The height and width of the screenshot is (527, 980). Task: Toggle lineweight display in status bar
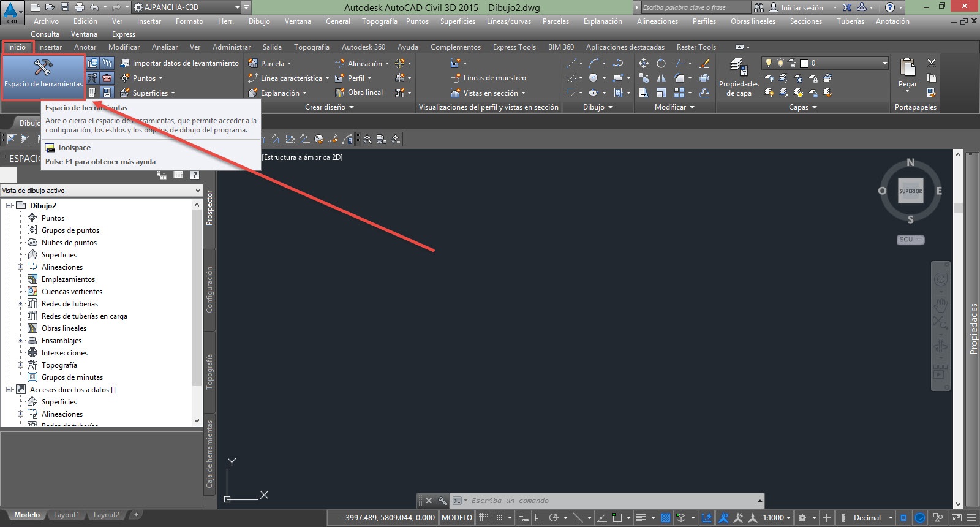(x=641, y=518)
